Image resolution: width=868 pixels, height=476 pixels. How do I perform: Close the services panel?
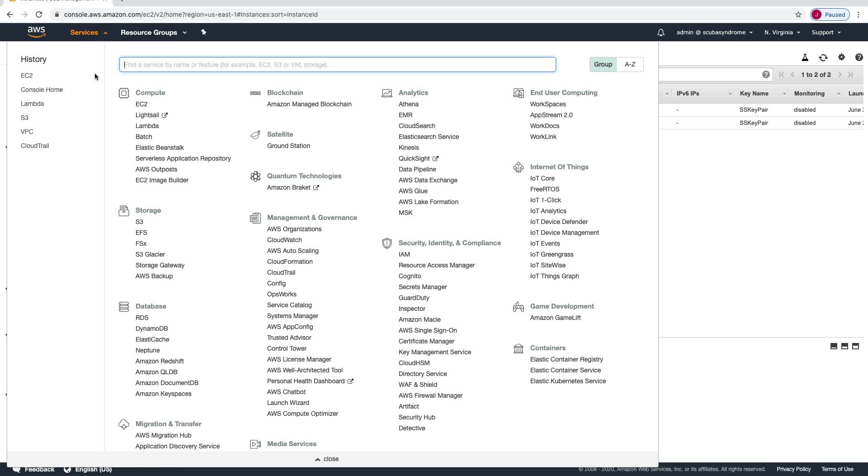click(327, 459)
